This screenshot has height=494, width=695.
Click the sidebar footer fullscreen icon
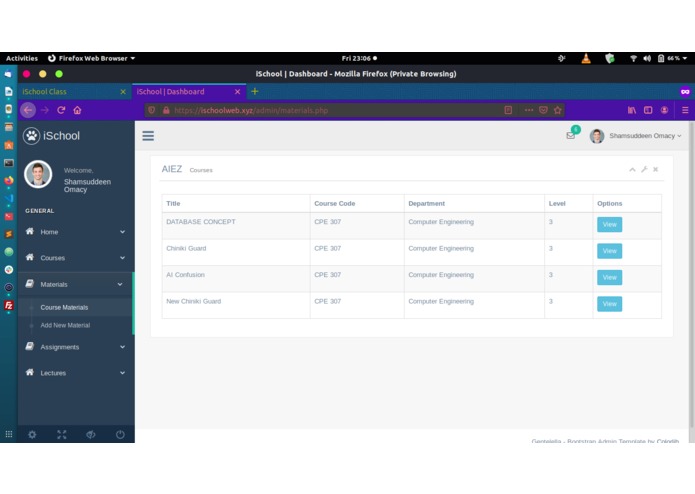point(62,435)
